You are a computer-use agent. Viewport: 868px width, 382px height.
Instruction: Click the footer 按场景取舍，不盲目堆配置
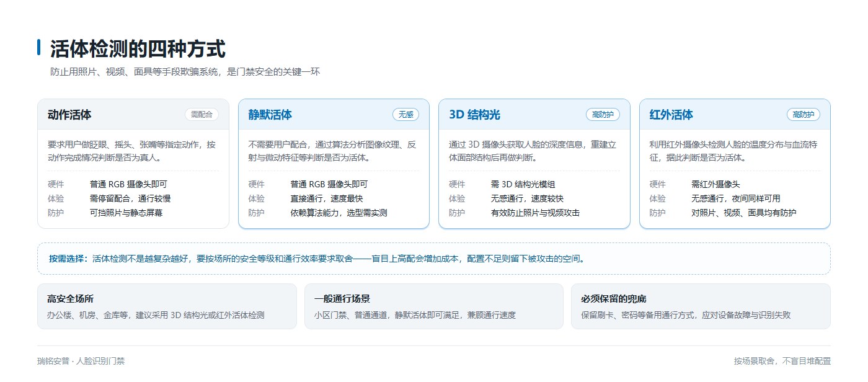pos(782,361)
